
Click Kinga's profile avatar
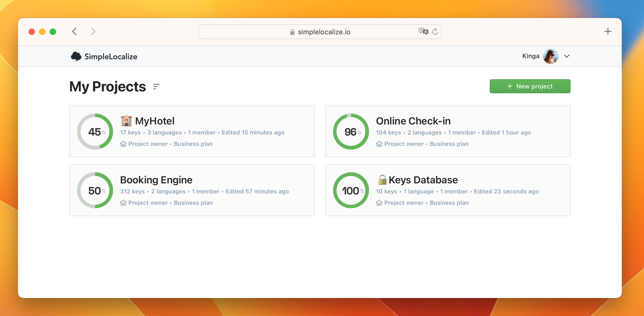(550, 56)
